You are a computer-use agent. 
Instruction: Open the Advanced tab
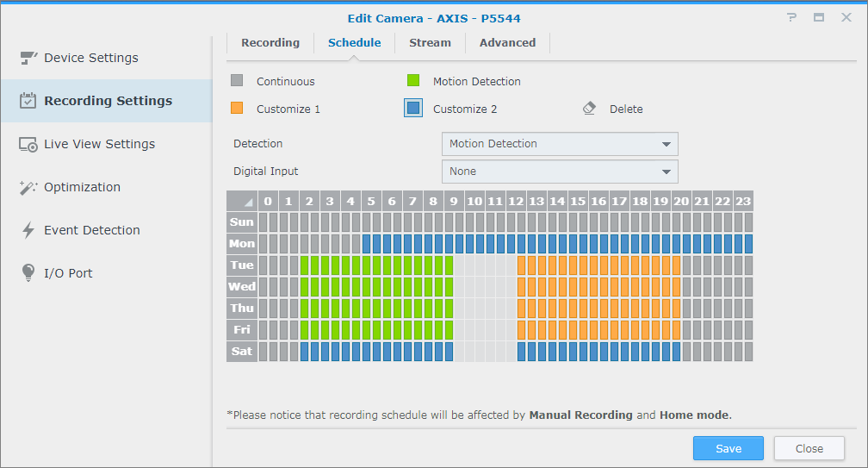(x=507, y=42)
